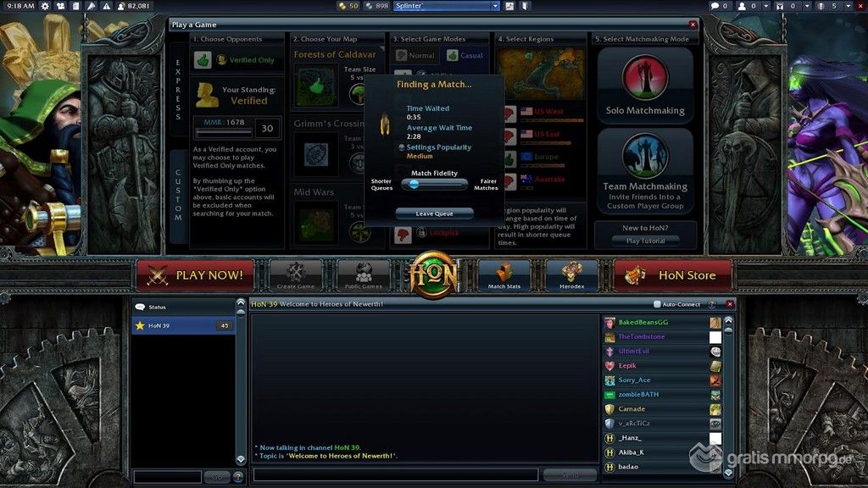This screenshot has height=488, width=868.
Task: Click the Create Game icon
Action: (295, 274)
